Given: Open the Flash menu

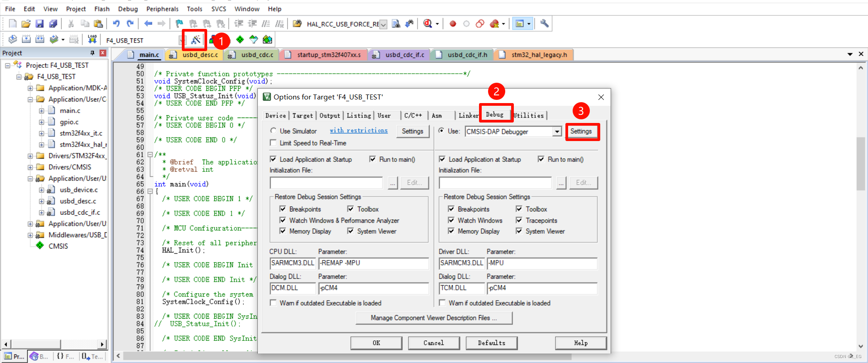Looking at the screenshot, I should tap(102, 9).
